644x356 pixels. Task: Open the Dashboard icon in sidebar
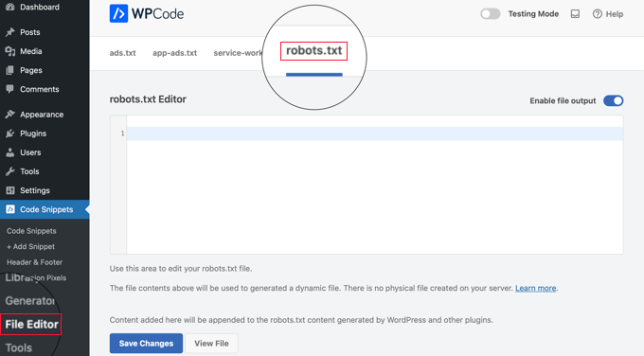10,7
